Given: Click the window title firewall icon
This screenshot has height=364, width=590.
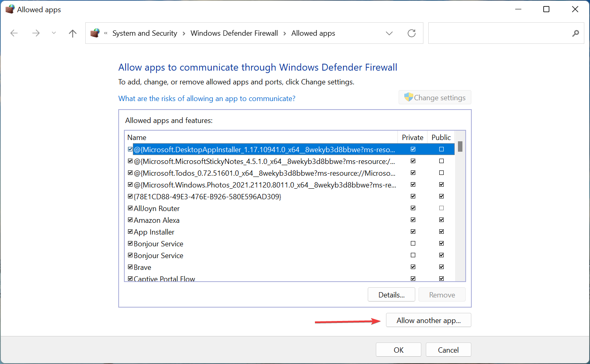Looking at the screenshot, I should point(10,9).
